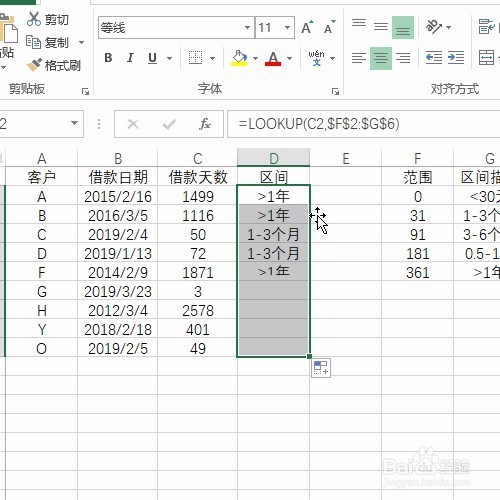Open font color dropdown arrow
Screen dimensions: 500x500
(289, 58)
